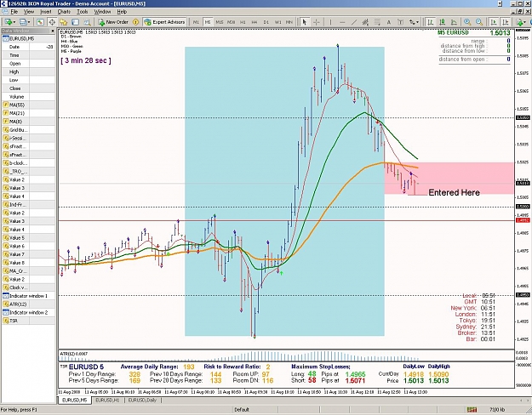The height and width of the screenshot is (415, 532).
Task: Open the Profiles toolbar button
Action: 25,22
